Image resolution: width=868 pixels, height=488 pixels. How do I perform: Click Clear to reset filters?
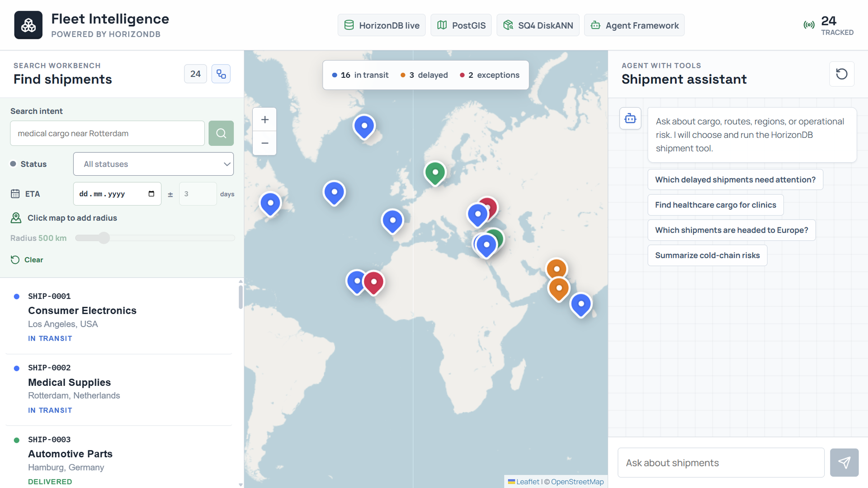(x=27, y=260)
